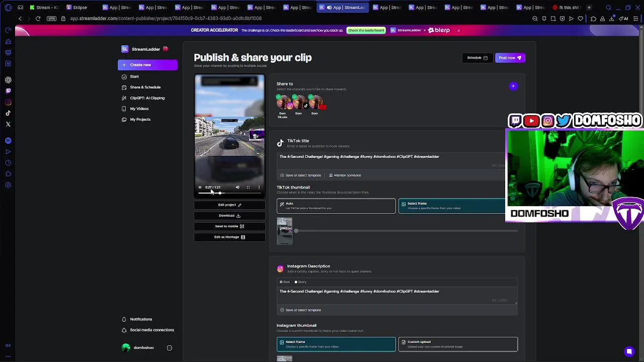Open Start in the sidebar
The height and width of the screenshot is (362, 644).
[134, 76]
